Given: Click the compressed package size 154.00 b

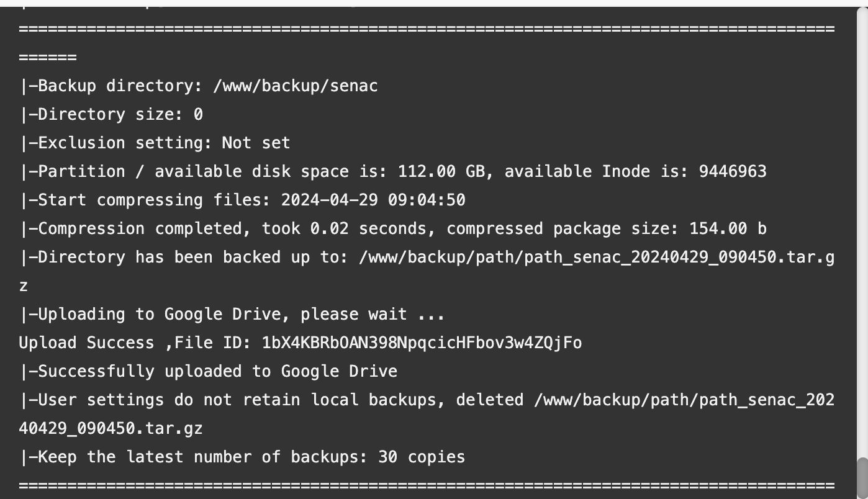Looking at the screenshot, I should coord(728,228).
